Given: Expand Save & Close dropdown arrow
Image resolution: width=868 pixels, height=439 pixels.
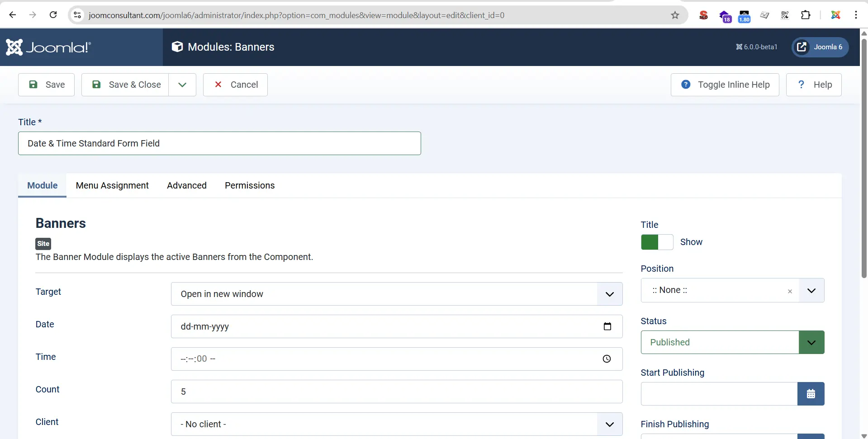Looking at the screenshot, I should coord(182,85).
